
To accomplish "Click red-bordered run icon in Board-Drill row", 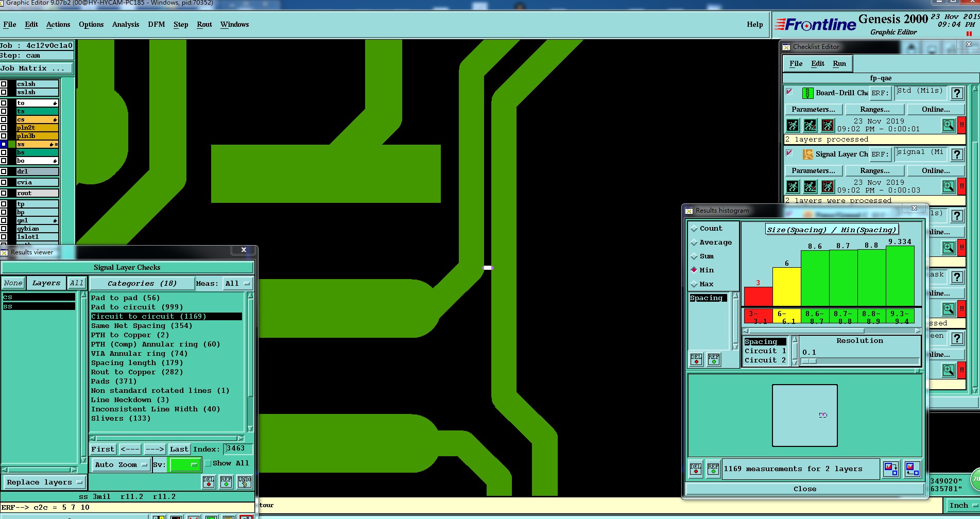I will (828, 125).
